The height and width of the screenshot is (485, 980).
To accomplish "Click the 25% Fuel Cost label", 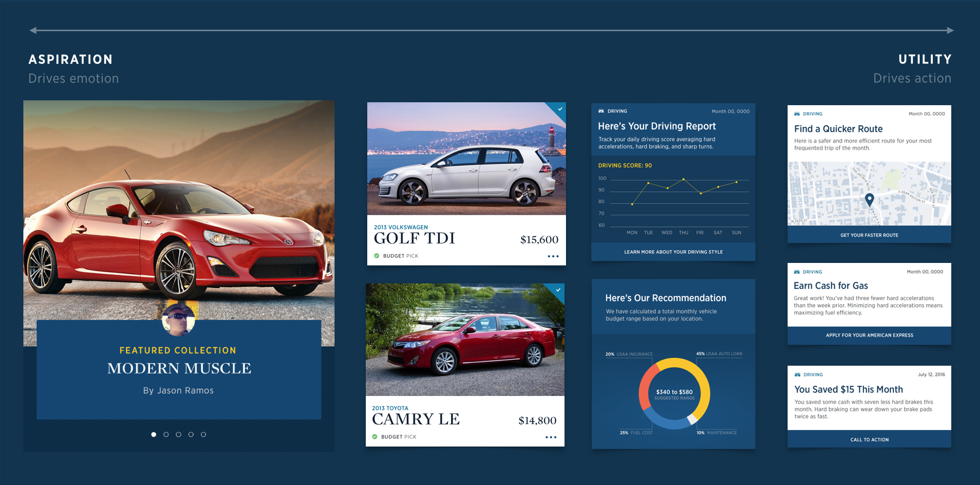I will (x=636, y=432).
